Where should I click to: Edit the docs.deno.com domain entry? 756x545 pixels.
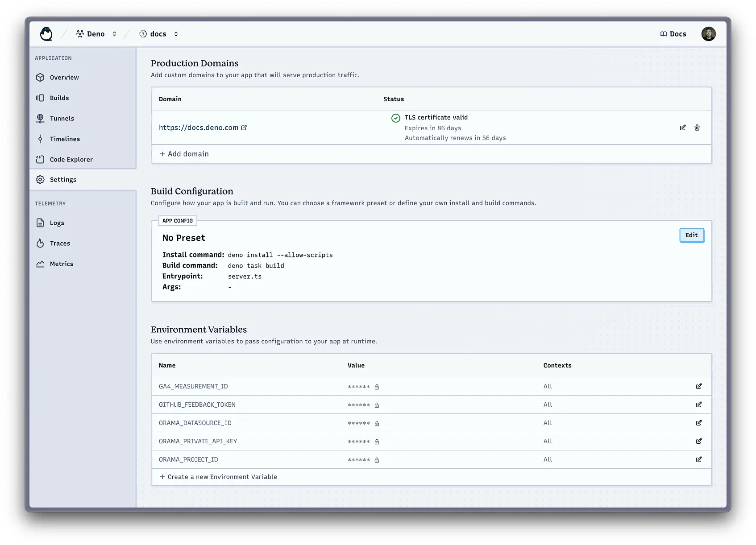pyautogui.click(x=682, y=128)
